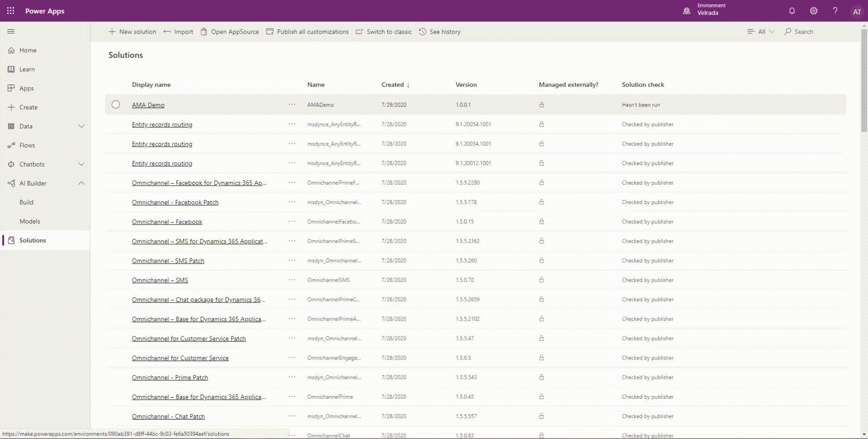Click the Import solution icon
This screenshot has width=868, height=439.
[x=178, y=31]
